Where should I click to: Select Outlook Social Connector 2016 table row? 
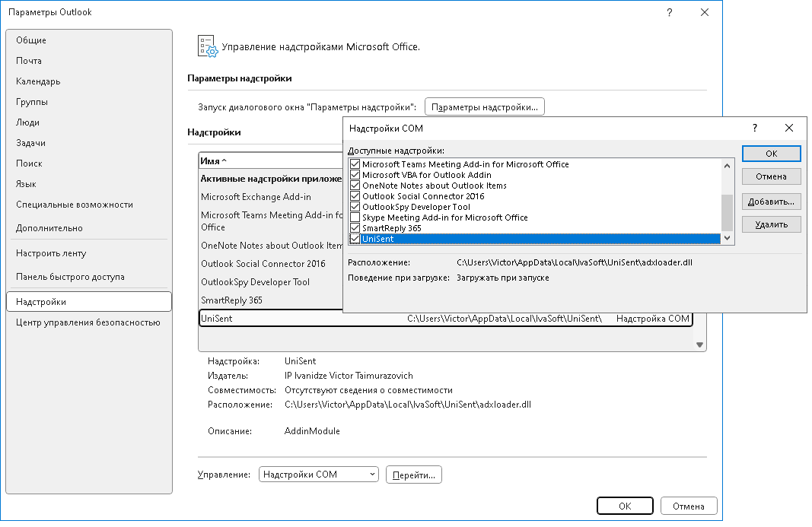pos(272,263)
